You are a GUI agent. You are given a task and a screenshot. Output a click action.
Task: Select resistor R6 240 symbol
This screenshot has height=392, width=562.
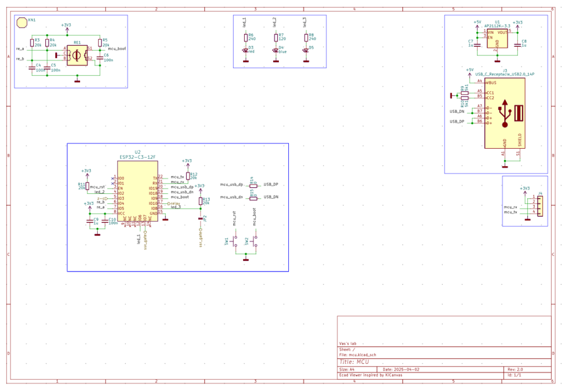pyautogui.click(x=246, y=37)
